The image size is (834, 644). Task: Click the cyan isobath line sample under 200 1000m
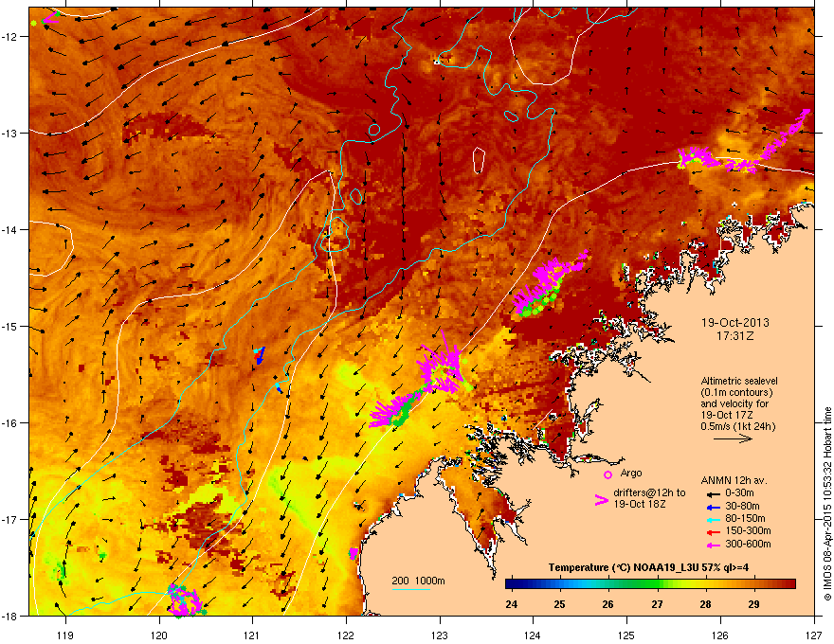click(411, 589)
